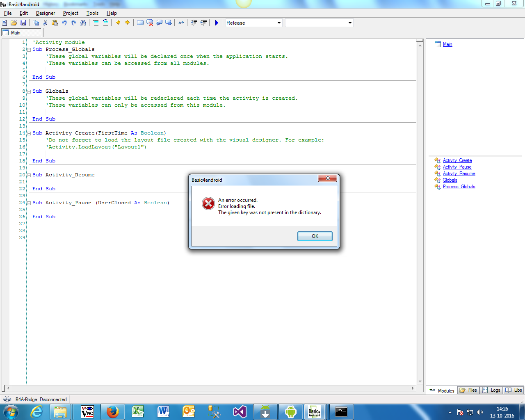Collapse the Sub Globals fold marker
This screenshot has width=525, height=420.
[29, 91]
